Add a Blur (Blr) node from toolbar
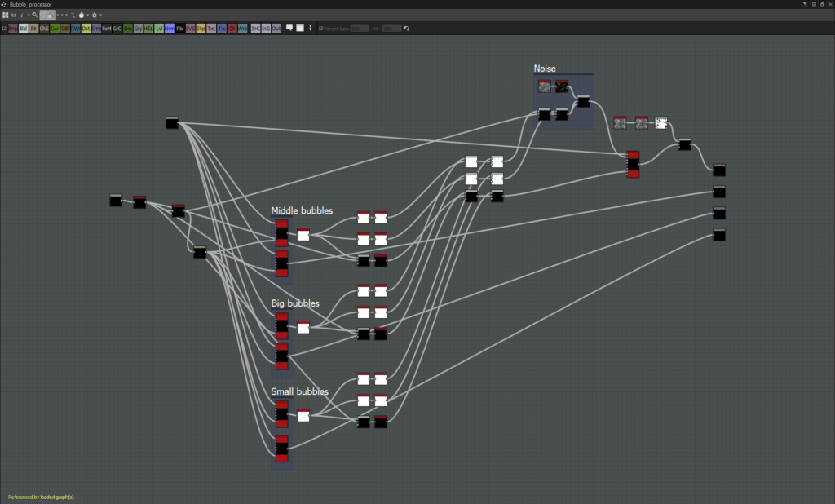 (x=33, y=29)
